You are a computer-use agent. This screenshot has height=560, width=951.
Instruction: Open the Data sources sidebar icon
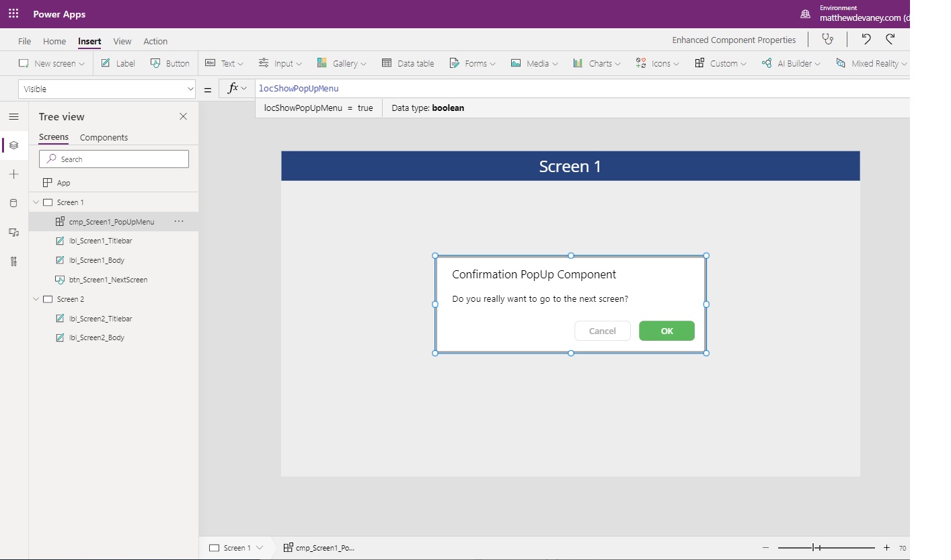pyautogui.click(x=13, y=203)
